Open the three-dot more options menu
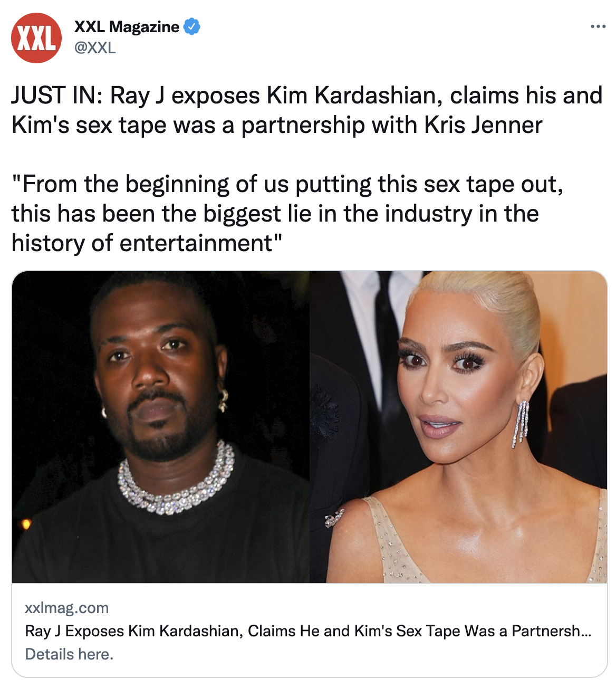The height and width of the screenshot is (688, 616). pos(598,26)
